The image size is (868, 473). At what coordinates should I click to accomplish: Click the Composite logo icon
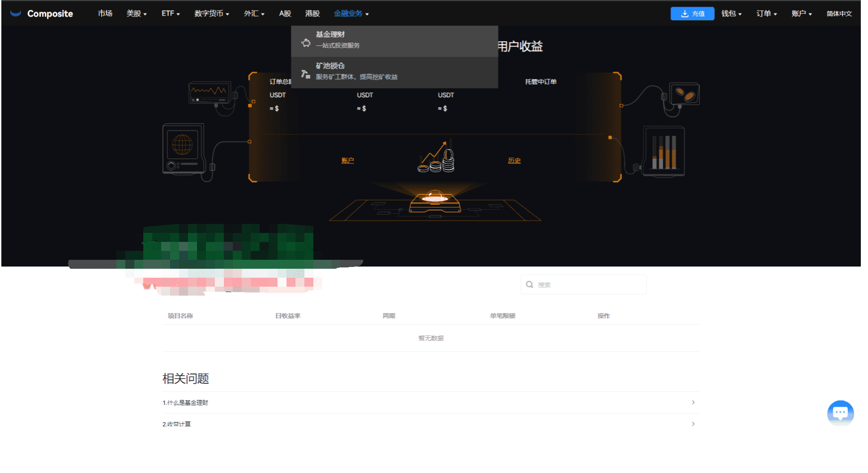coord(16,13)
